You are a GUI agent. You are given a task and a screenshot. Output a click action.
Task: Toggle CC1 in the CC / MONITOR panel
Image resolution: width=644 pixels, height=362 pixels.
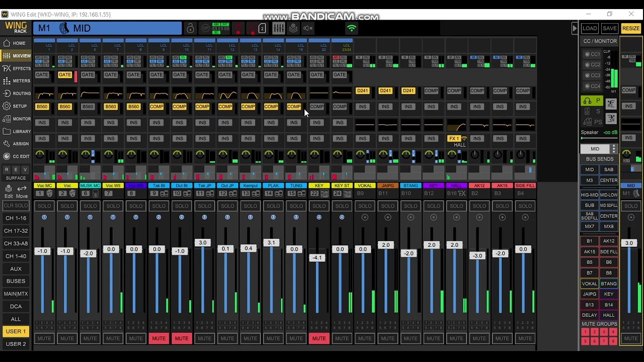point(592,54)
